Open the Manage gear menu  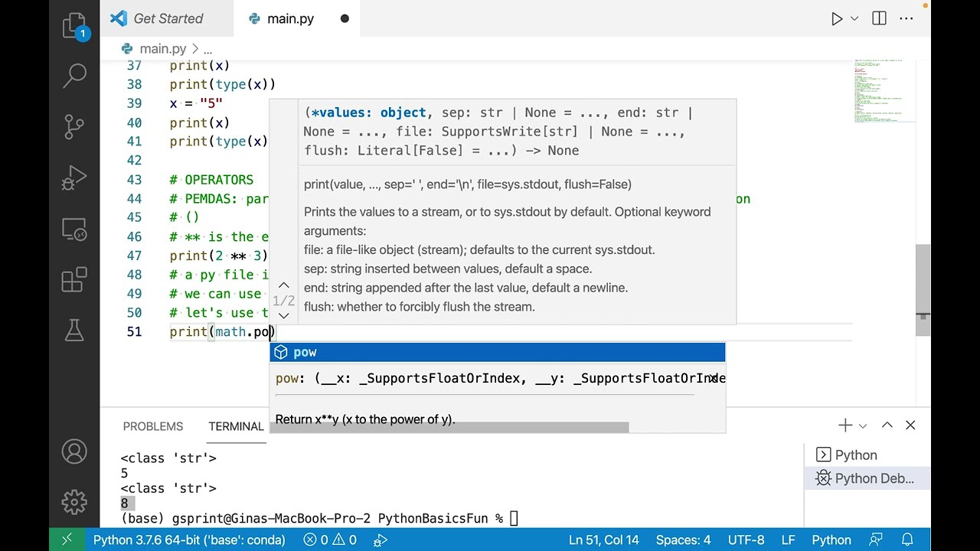[74, 502]
